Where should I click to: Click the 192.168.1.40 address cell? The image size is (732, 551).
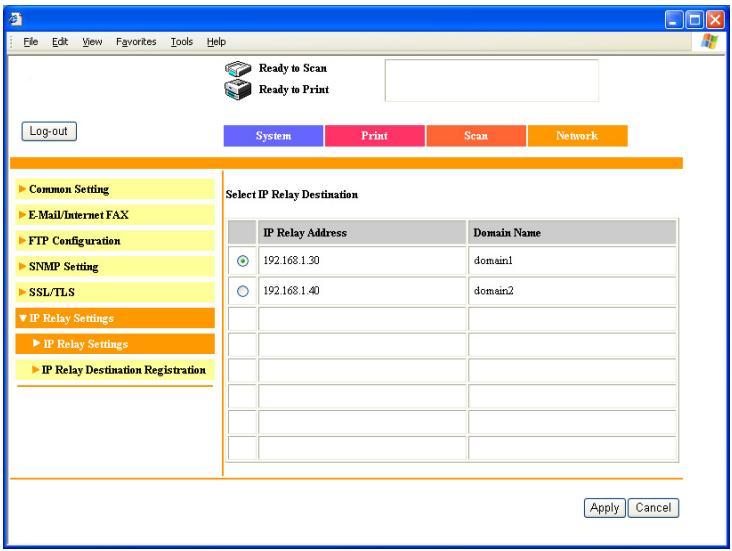coord(362,291)
